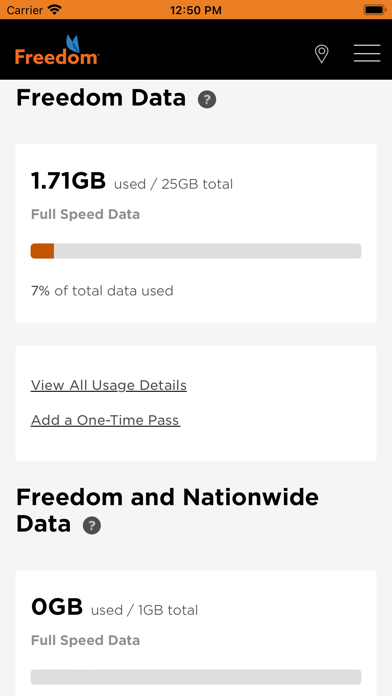Screen dimensions: 392x696
Task: Tap the 7% of total data used text
Action: coord(102,291)
